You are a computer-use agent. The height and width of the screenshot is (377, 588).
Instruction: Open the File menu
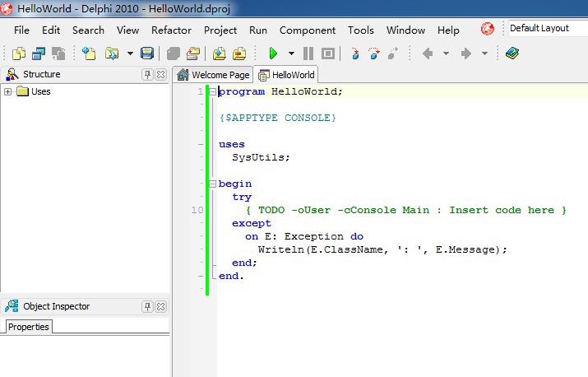[21, 30]
